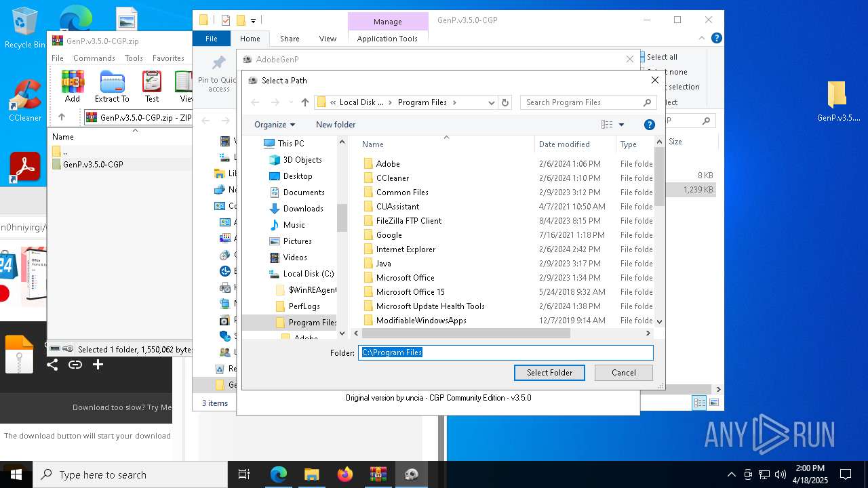Click WinRAR Add toolbar icon
The width and height of the screenshot is (868, 488).
[73, 86]
